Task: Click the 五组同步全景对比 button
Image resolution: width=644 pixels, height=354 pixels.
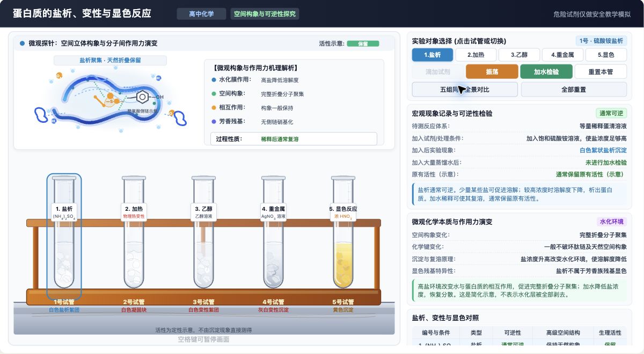Action: (x=465, y=89)
